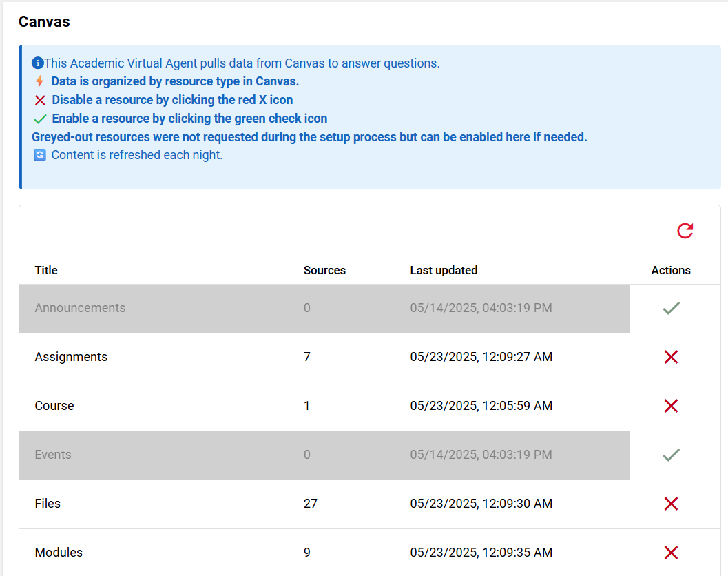Viewport: 728px width, 576px height.
Task: Click Announcements timestamp 05/14/2025, 04:03:19 PM
Action: coord(481,308)
